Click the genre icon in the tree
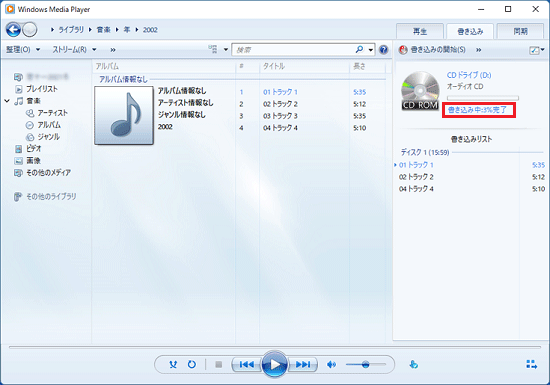Image resolution: width=550 pixels, height=385 pixels. point(30,137)
